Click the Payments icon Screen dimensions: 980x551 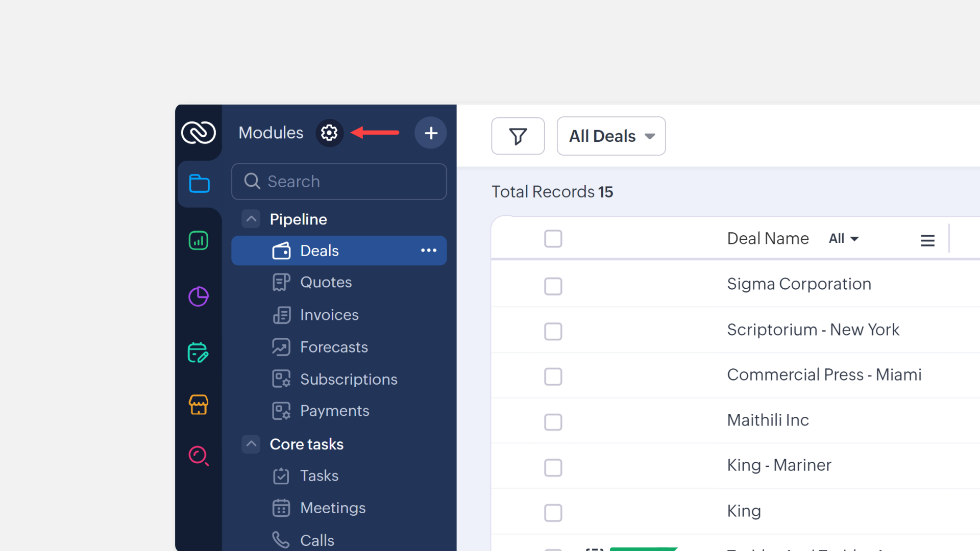point(281,411)
